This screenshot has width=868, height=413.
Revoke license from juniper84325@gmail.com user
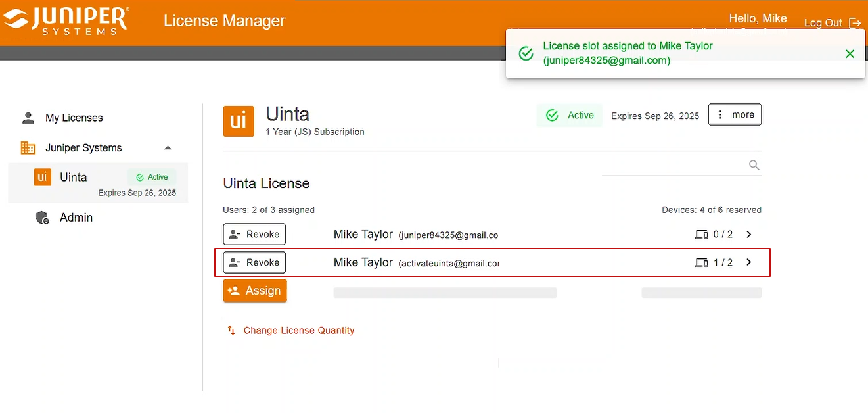coord(254,235)
